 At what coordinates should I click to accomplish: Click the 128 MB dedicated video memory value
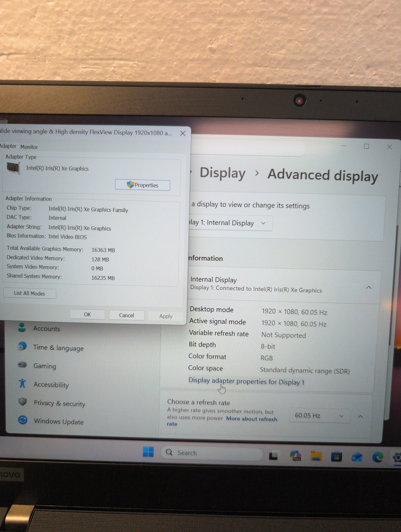pos(100,259)
